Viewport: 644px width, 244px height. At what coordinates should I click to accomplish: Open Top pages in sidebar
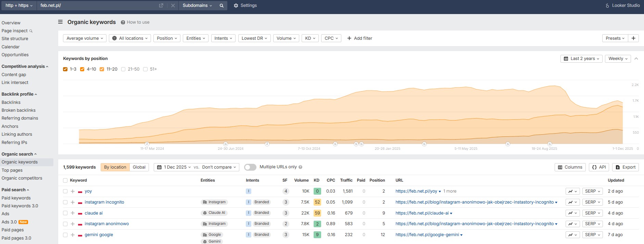[12, 170]
